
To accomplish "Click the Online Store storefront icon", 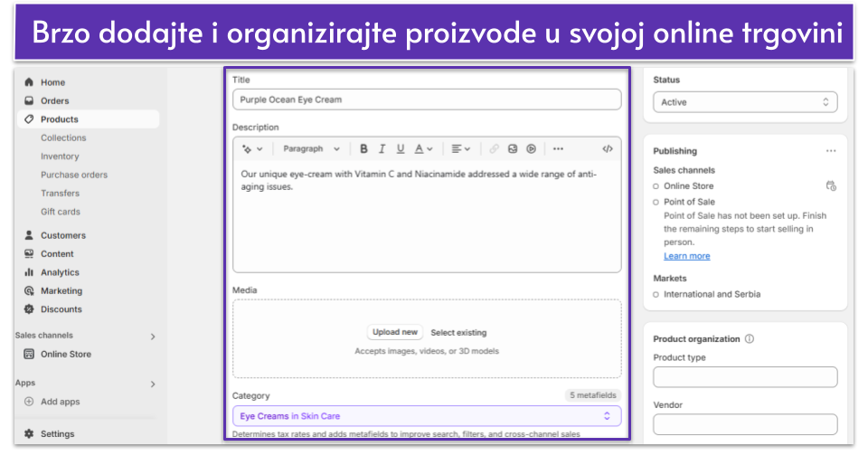I will click(29, 354).
